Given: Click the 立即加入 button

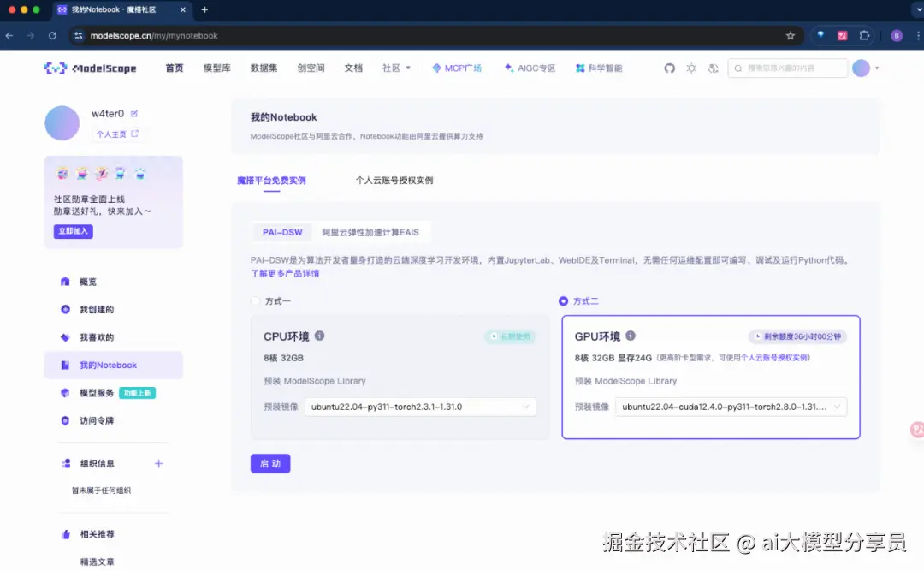Looking at the screenshot, I should [x=73, y=231].
